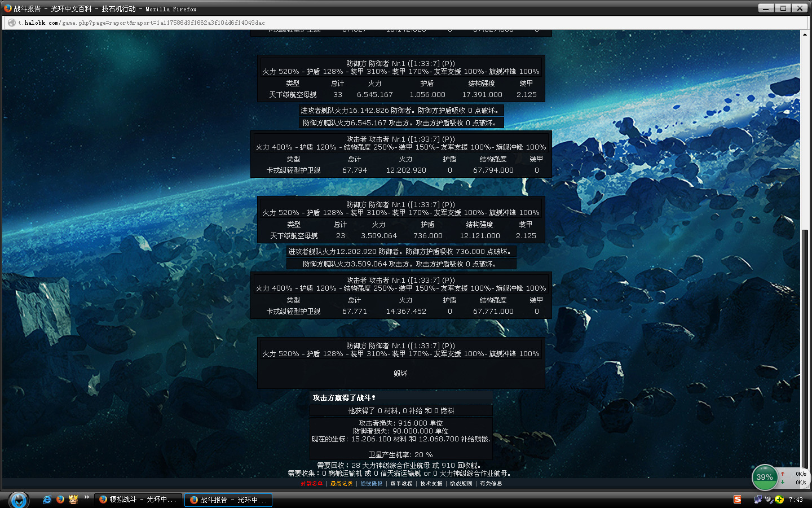Click the 攻击者损失: 916.000 单位 line

[x=401, y=423]
